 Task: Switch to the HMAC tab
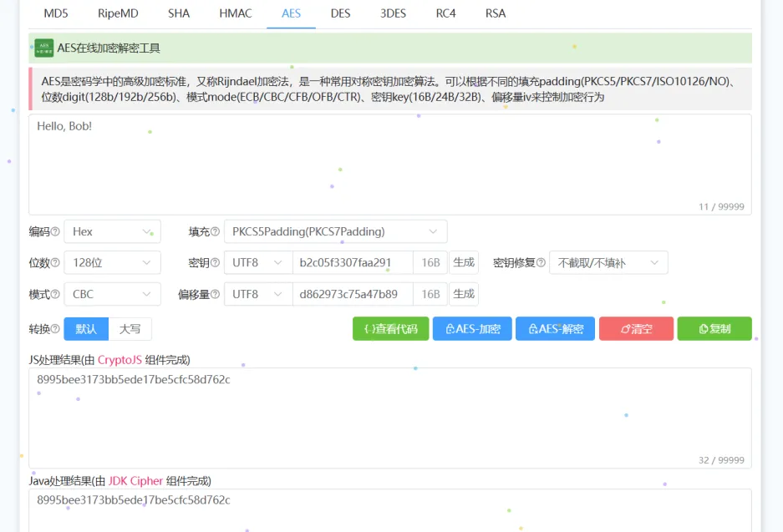point(236,13)
